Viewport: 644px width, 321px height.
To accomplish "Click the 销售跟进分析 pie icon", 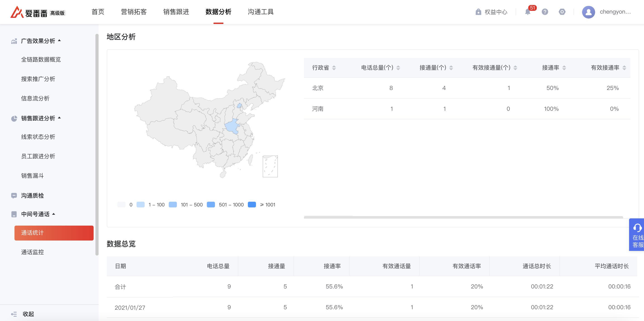I will pos(14,118).
